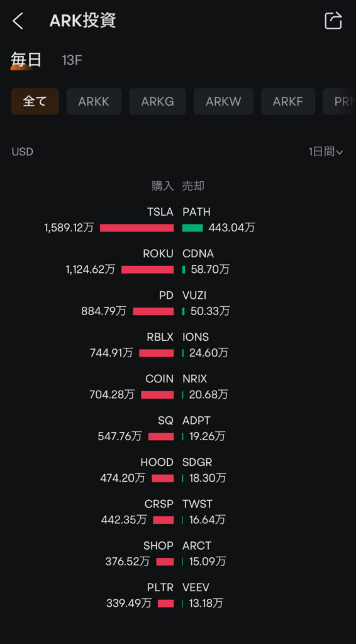Open the share icon at top right

tap(333, 20)
